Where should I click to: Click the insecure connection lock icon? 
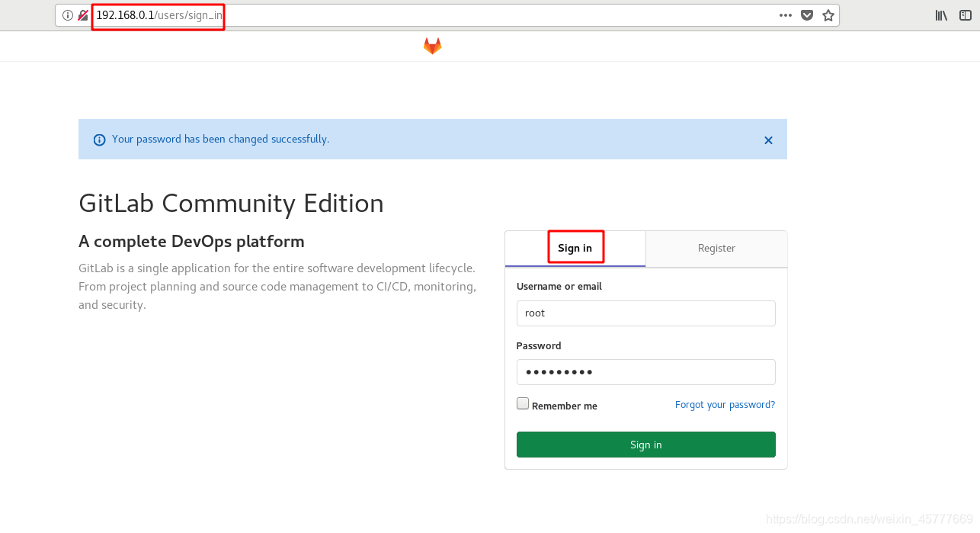[83, 15]
